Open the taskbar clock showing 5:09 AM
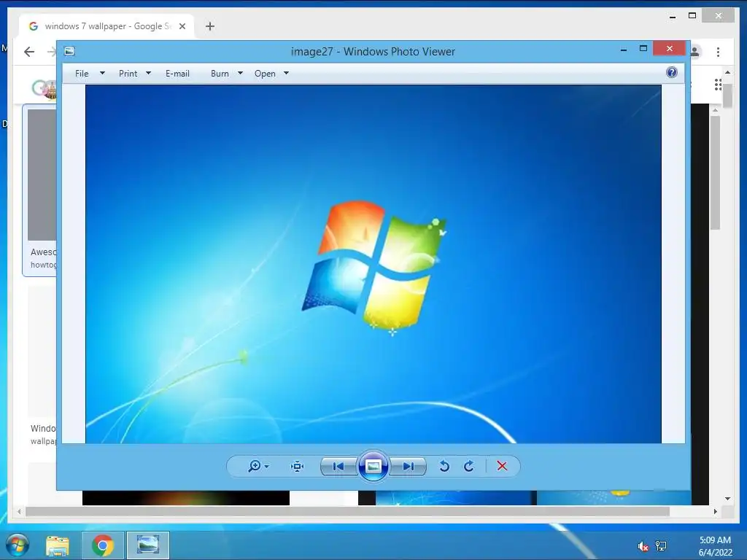747x560 pixels. pyautogui.click(x=715, y=546)
